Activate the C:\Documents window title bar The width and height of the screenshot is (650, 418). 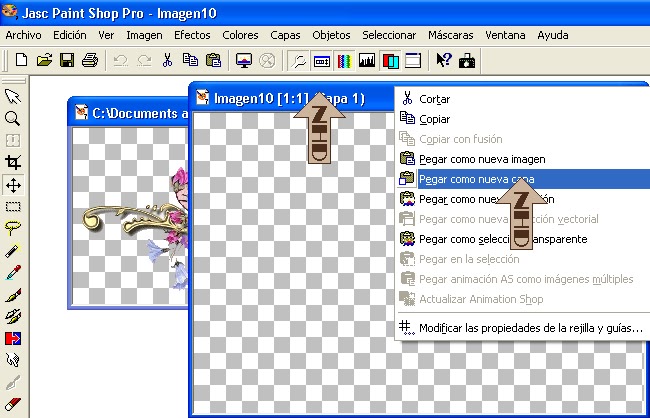pyautogui.click(x=129, y=113)
